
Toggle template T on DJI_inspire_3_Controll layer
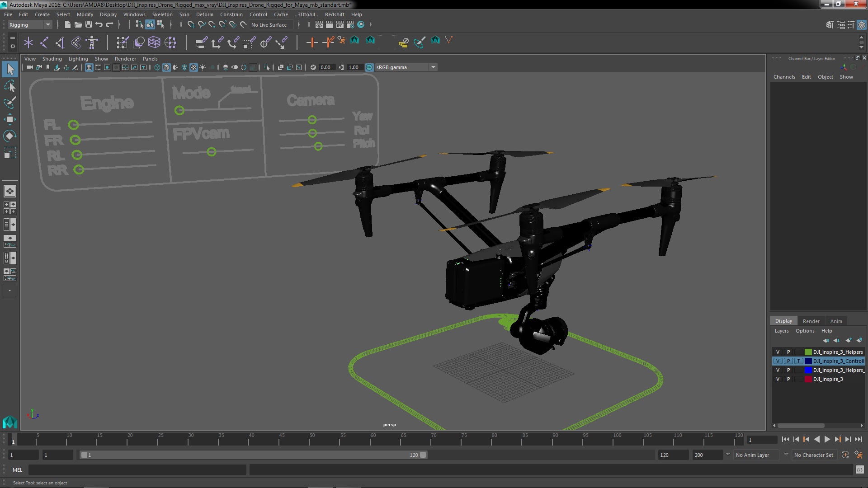click(x=799, y=361)
